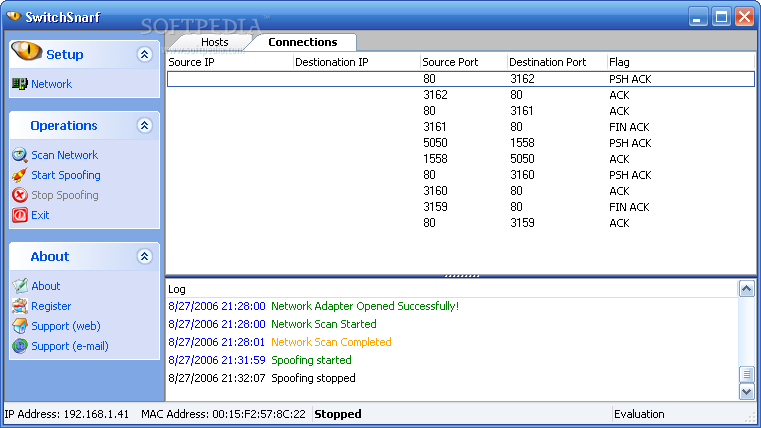The height and width of the screenshot is (428, 761).
Task: Collapse the Operations panel
Action: tap(144, 126)
